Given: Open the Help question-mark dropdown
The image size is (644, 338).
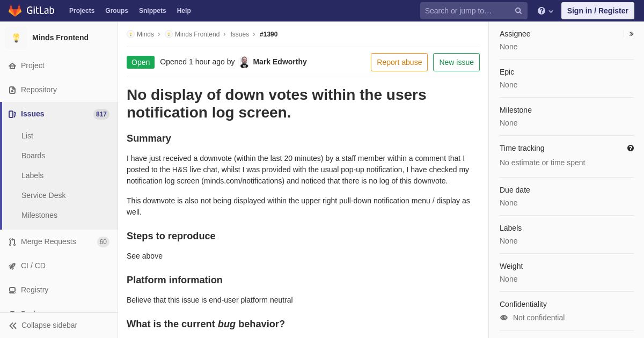Looking at the screenshot, I should (545, 11).
